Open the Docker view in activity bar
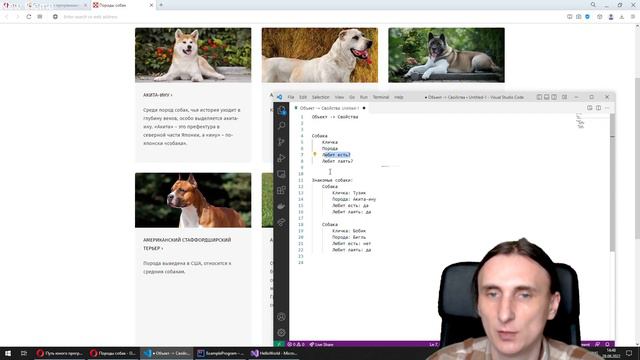Image resolution: width=640 pixels, height=360 pixels. (x=281, y=206)
